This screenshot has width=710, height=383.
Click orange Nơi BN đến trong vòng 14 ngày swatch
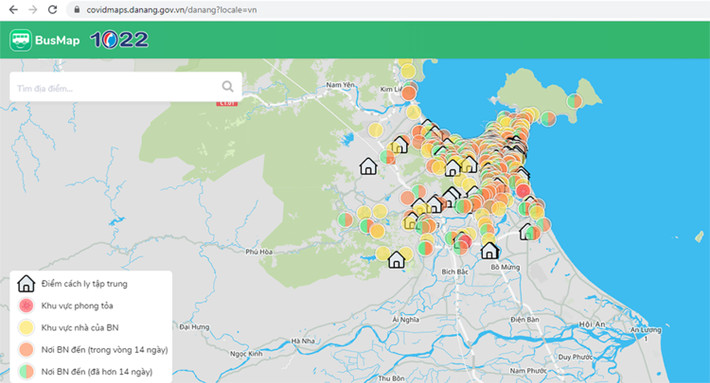click(x=26, y=349)
